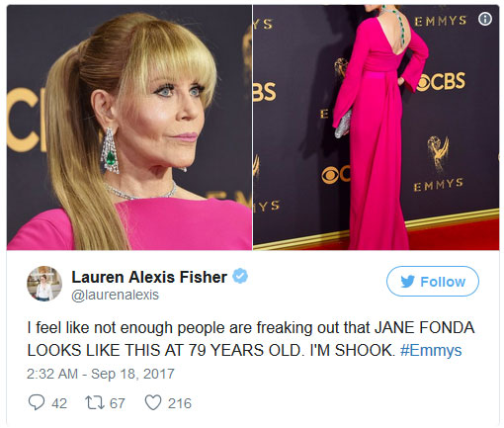Click the 67 retweets count
The image size is (504, 428).
[118, 403]
